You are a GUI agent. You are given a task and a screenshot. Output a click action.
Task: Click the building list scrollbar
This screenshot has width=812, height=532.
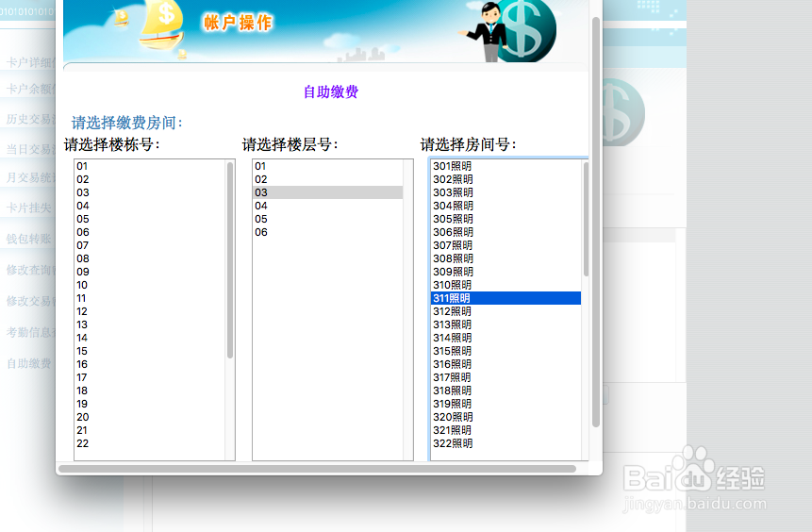click(x=230, y=260)
